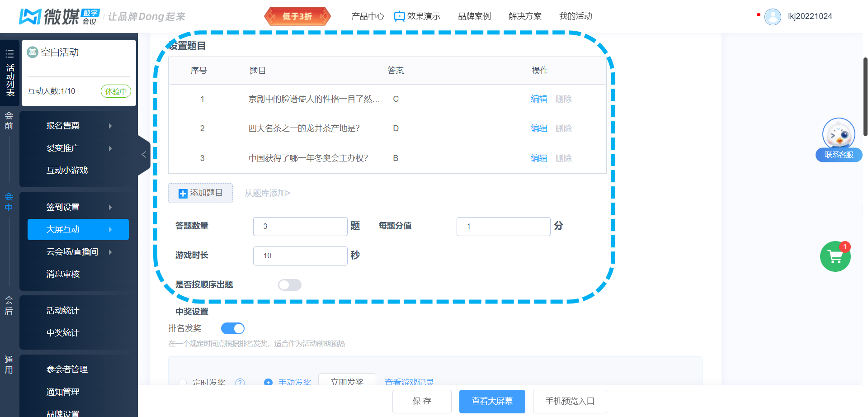Click 保存 button
The width and height of the screenshot is (868, 417).
[422, 401]
